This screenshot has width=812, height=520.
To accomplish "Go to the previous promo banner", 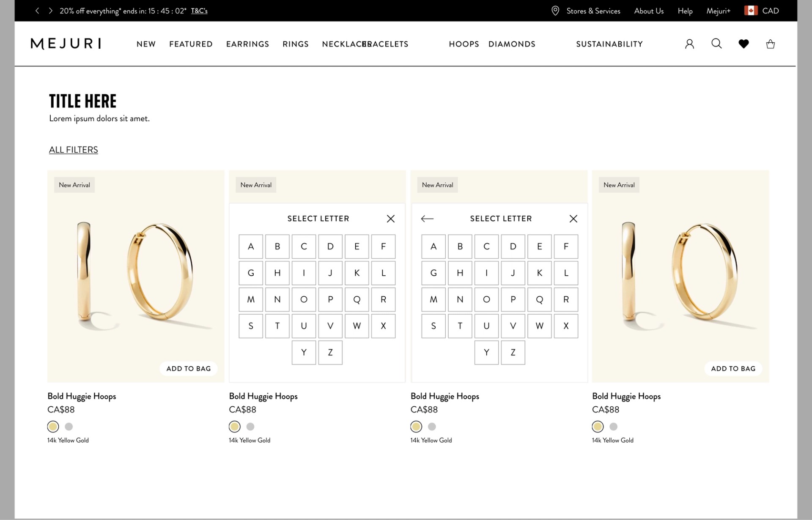I will (x=37, y=11).
